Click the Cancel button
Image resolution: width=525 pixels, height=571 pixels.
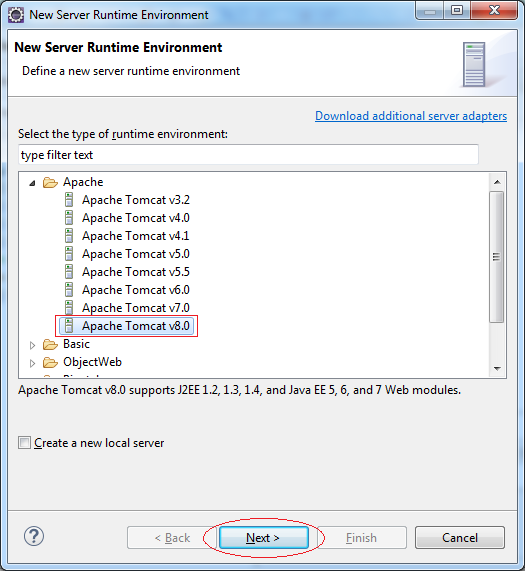coord(460,537)
